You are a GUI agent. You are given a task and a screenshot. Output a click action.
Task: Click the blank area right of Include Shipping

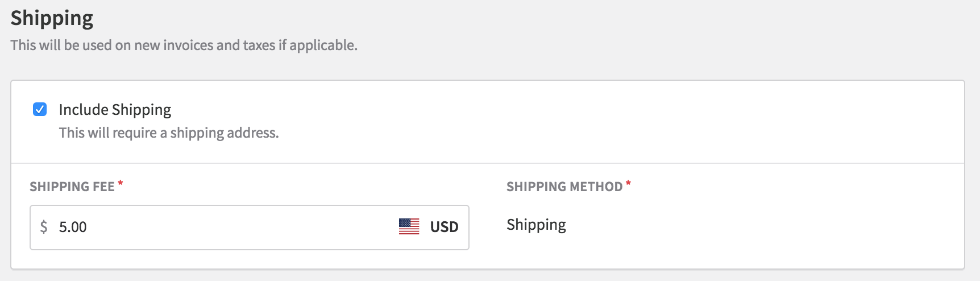pos(563,110)
